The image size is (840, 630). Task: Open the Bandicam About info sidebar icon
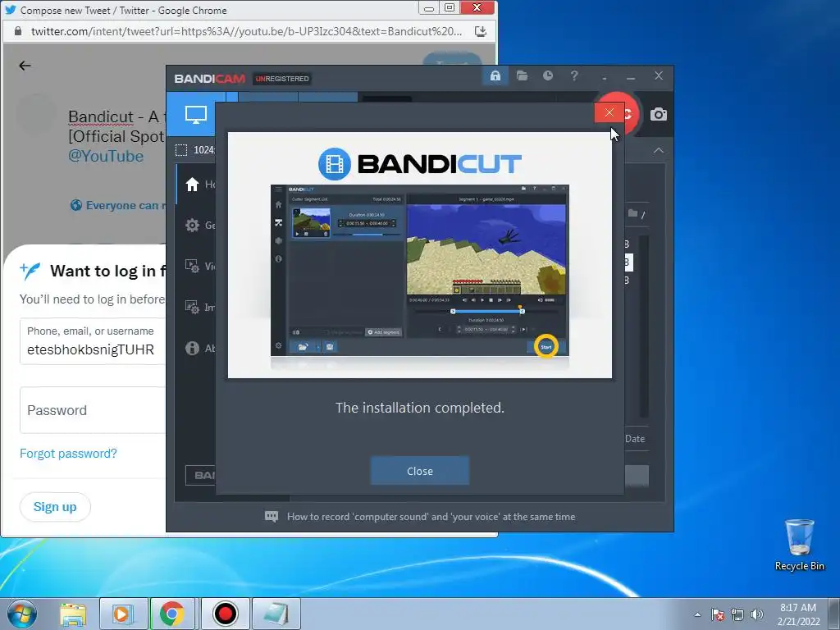tap(192, 348)
